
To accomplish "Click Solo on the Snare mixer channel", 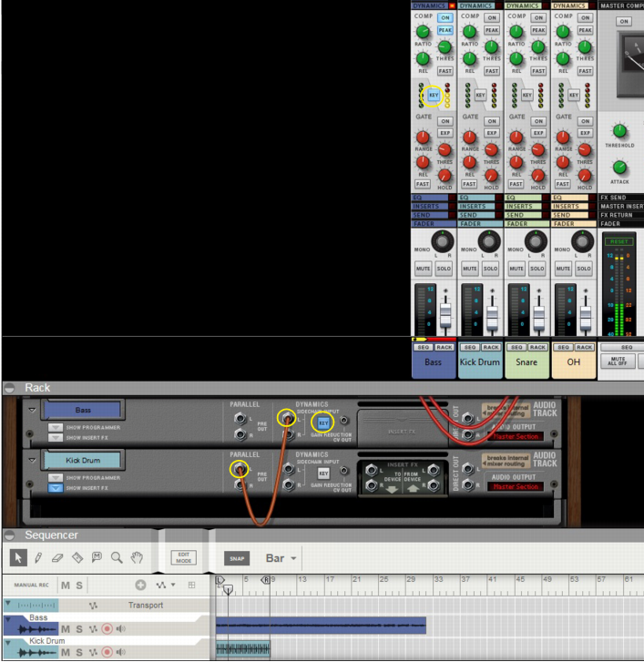I will tap(537, 269).
